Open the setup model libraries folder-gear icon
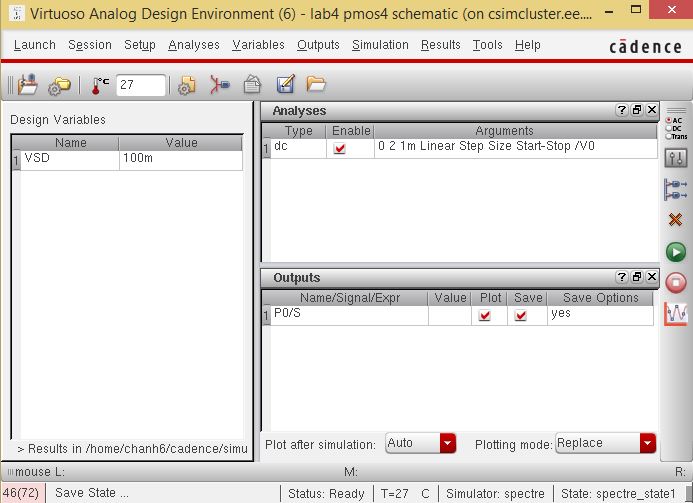 pos(59,85)
